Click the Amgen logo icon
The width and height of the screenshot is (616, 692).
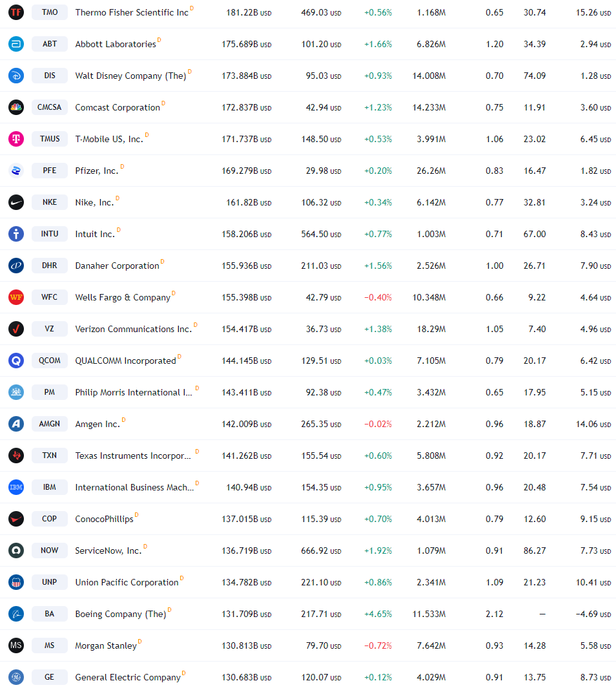[x=16, y=424]
